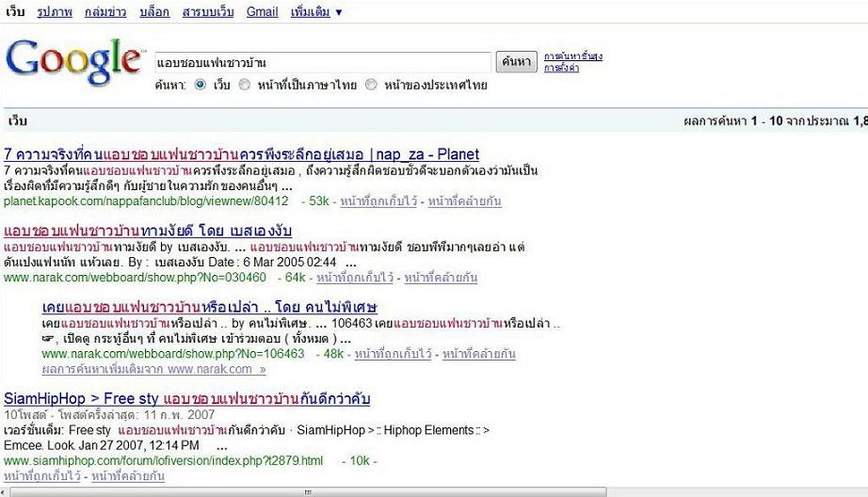
Task: Expand the เพิ่มเติม (More) dropdown
Action: pyautogui.click(x=316, y=11)
